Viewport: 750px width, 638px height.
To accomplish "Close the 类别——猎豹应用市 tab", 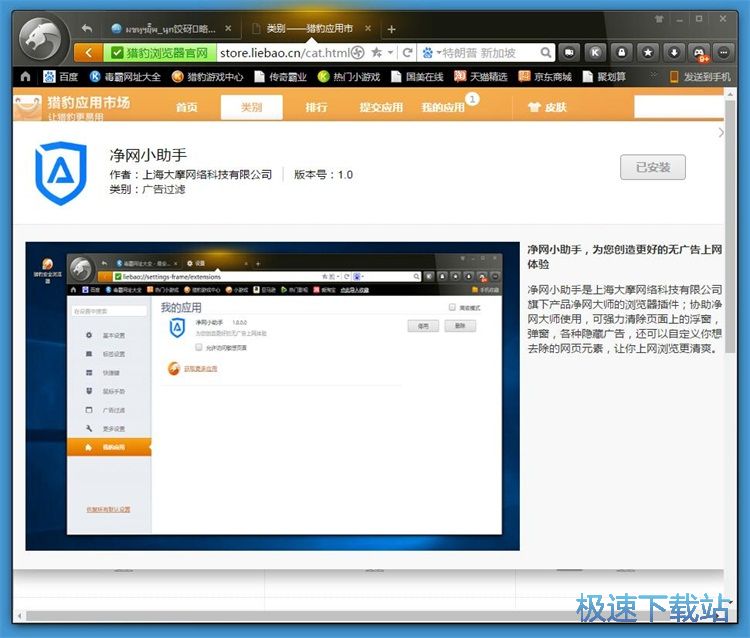I will tap(368, 29).
